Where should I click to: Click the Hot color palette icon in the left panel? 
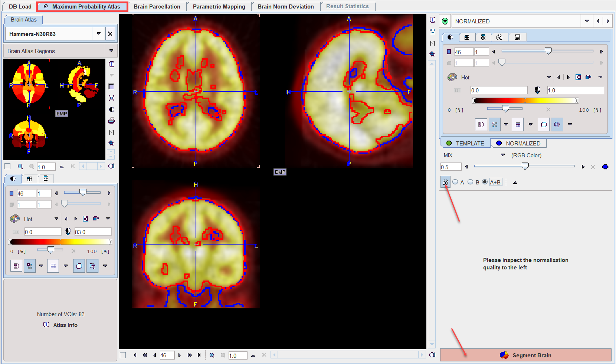click(15, 219)
